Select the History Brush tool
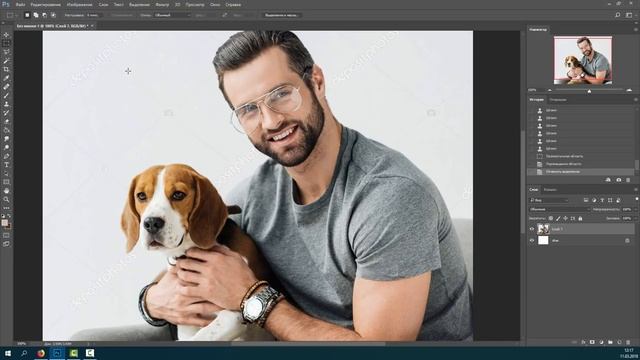Image resolution: width=640 pixels, height=360 pixels. pyautogui.click(x=6, y=113)
